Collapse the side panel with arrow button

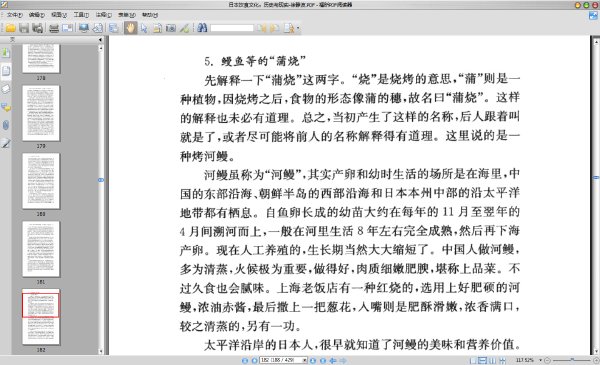(100, 39)
